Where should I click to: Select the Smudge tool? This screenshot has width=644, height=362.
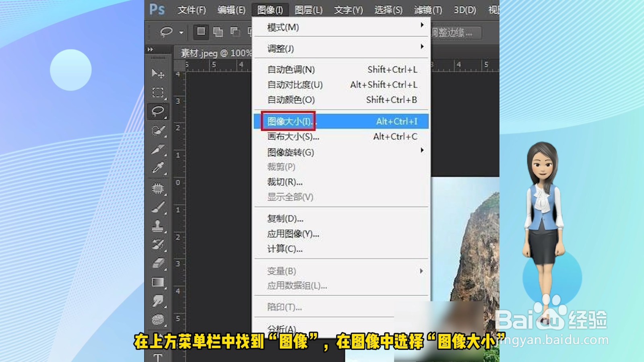pyautogui.click(x=158, y=301)
